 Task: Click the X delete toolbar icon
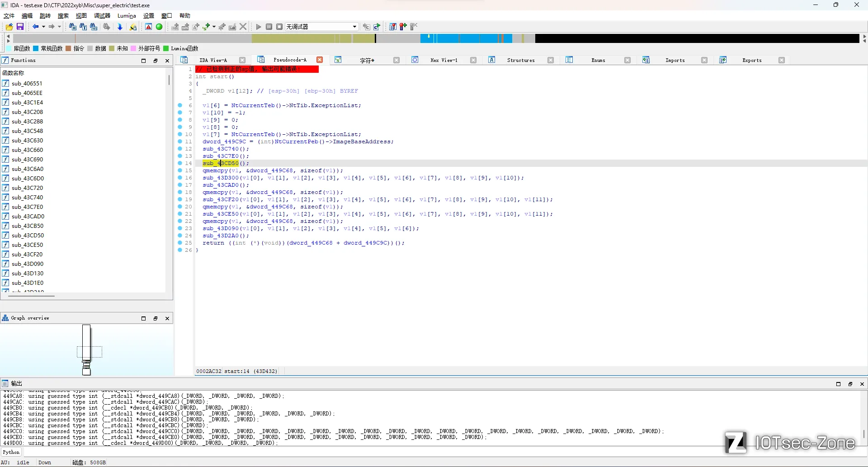243,27
